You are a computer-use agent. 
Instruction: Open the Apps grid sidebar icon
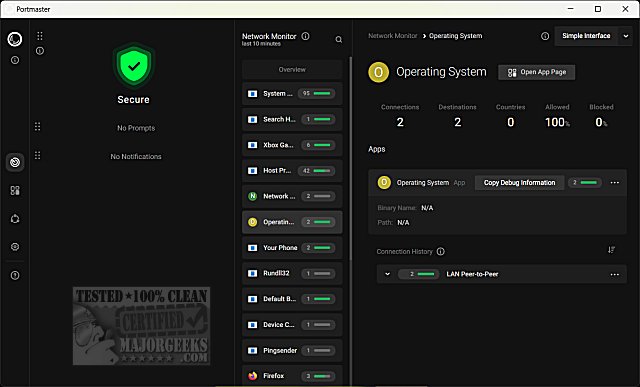coord(15,190)
